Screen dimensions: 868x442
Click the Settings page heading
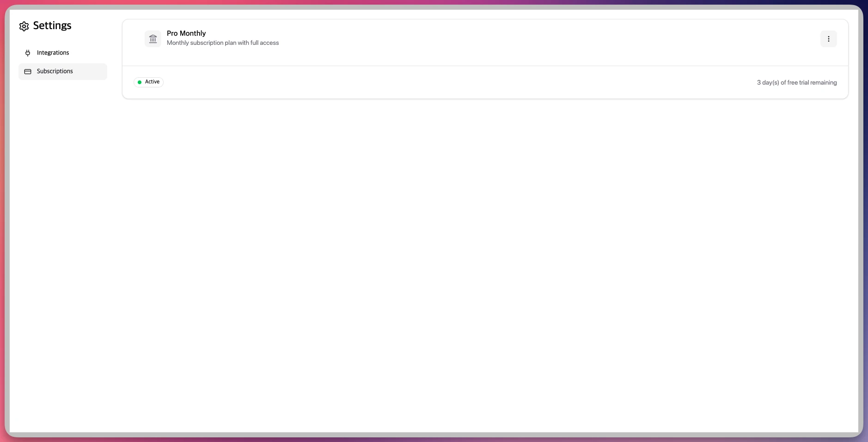tap(52, 25)
